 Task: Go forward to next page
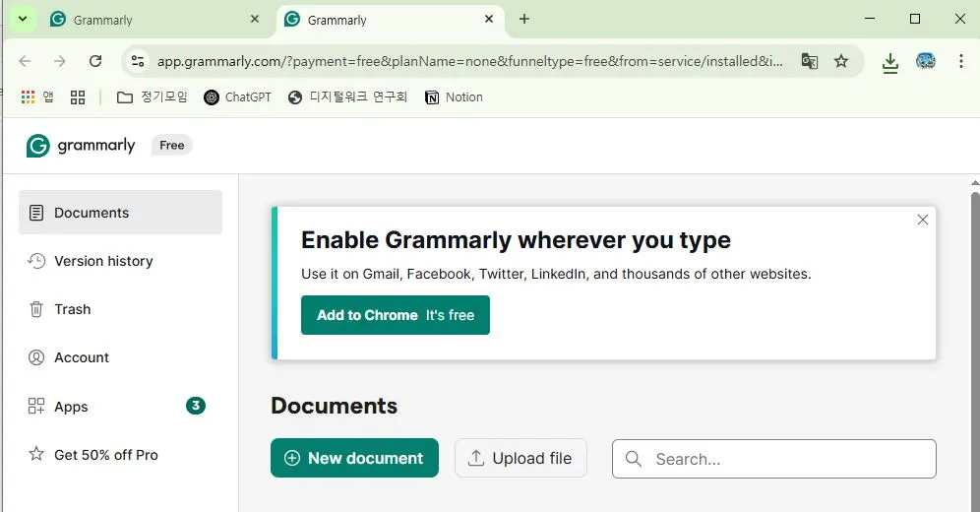pos(60,61)
